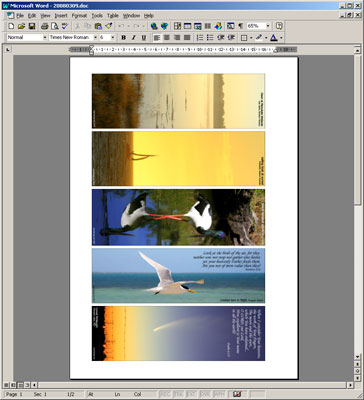Open the Times New Roman font dropdown
Image resolution: width=364 pixels, height=400 pixels.
[95, 38]
